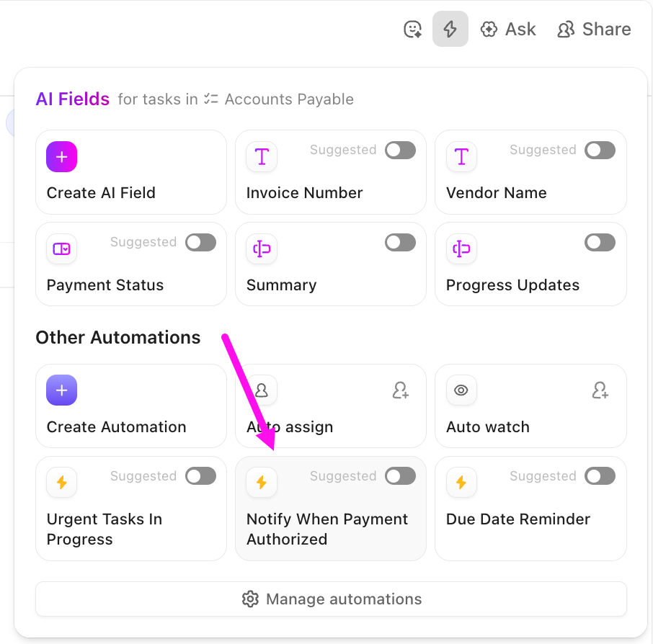Viewport: 653px width, 644px height.
Task: Open the watcher picker on Auto watch
Action: tap(600, 390)
